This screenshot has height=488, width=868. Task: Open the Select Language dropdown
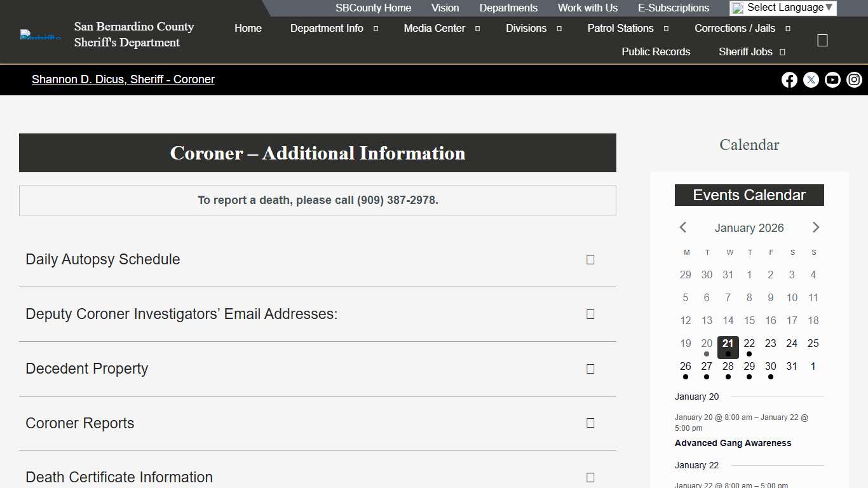pos(783,8)
